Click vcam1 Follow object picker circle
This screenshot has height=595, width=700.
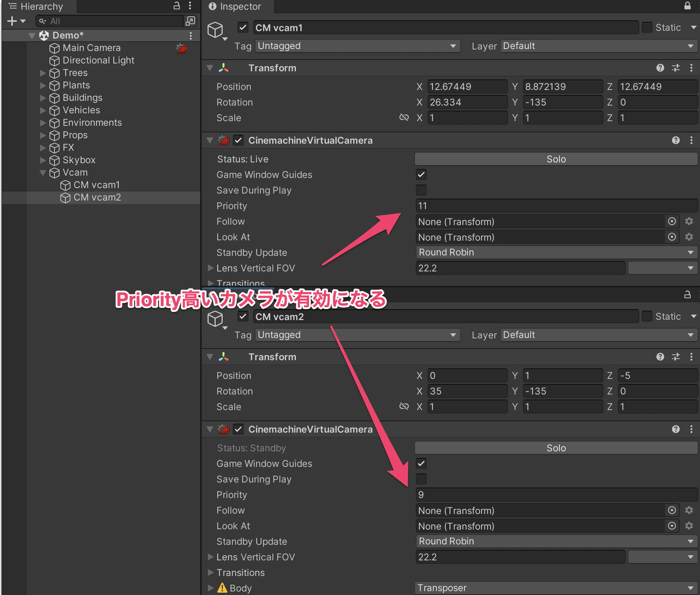tap(672, 222)
